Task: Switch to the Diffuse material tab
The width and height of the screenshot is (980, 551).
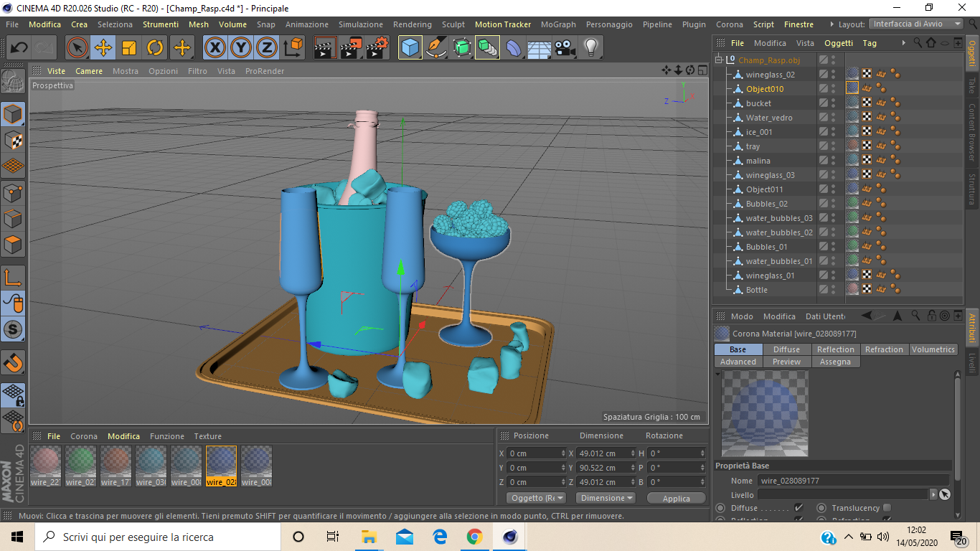Action: tap(786, 349)
